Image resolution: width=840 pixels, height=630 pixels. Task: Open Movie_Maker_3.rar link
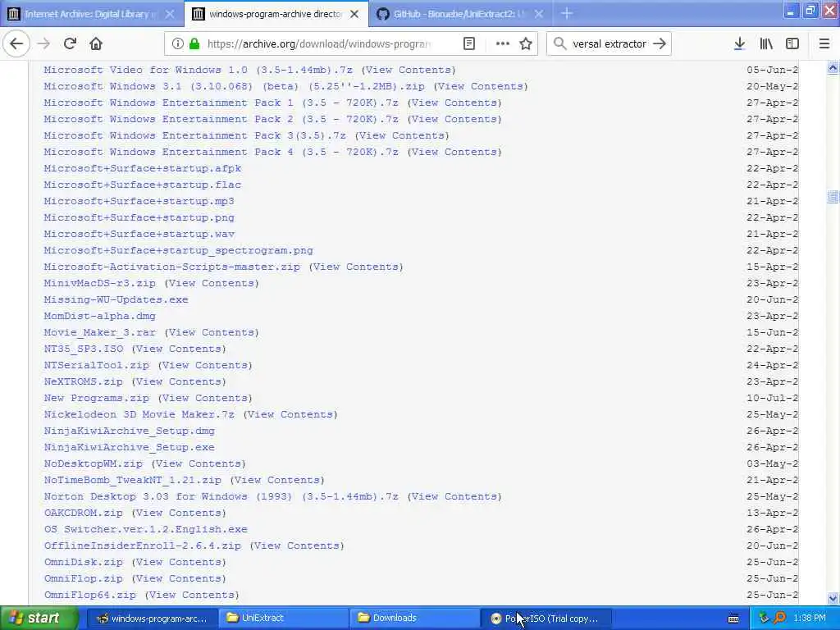click(99, 333)
